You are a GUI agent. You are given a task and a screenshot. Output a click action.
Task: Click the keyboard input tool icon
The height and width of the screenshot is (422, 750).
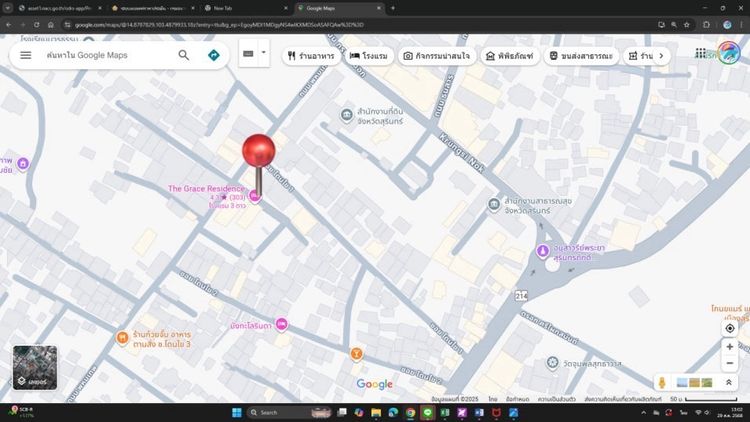pyautogui.click(x=248, y=54)
